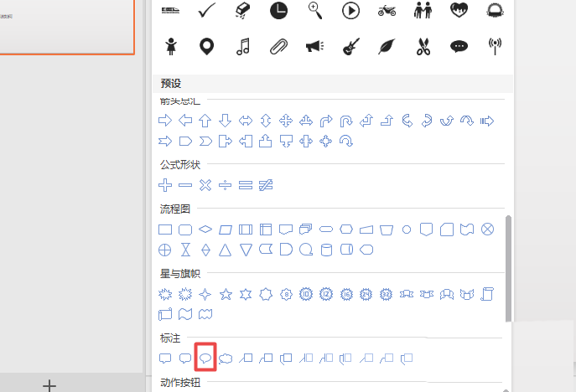The height and width of the screenshot is (392, 576).
Task: Pick the 10-point star shape
Action: pos(306,294)
